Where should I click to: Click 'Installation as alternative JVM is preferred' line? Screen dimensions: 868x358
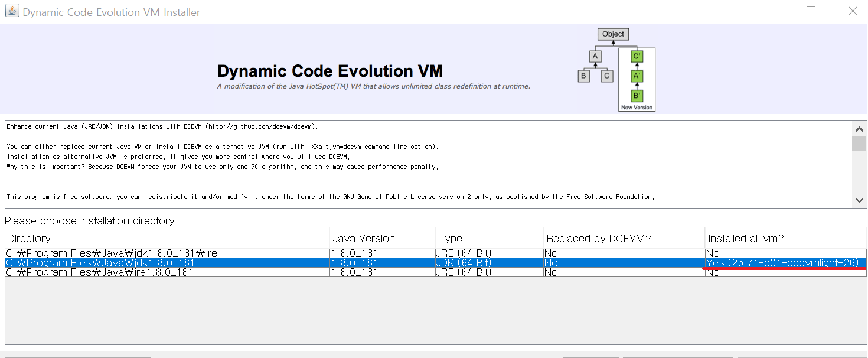tap(178, 157)
